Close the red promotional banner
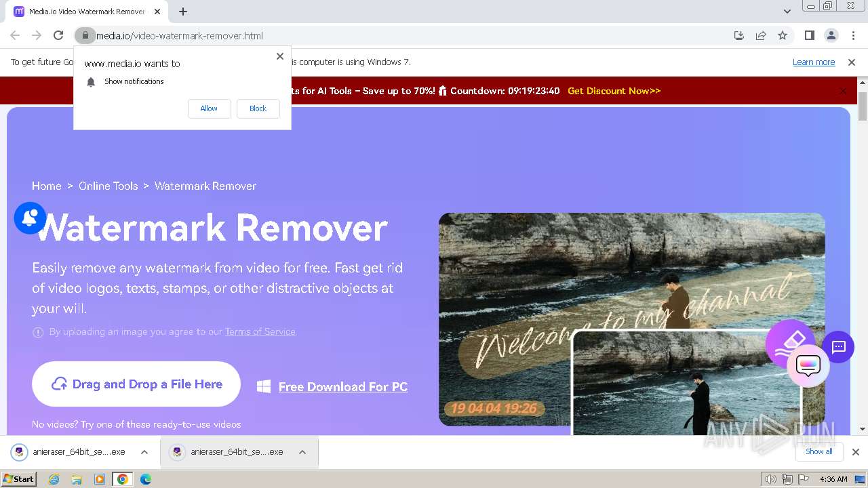Image resolution: width=868 pixels, height=488 pixels. point(843,91)
